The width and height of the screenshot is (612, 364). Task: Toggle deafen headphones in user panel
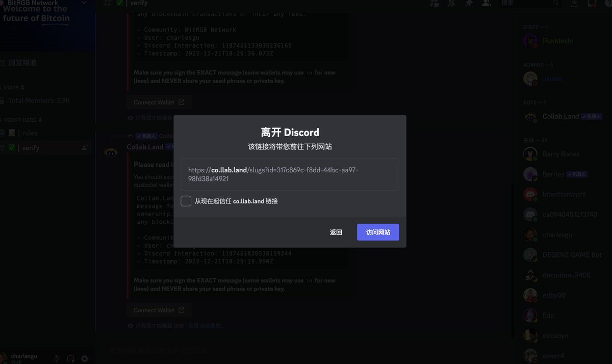pyautogui.click(x=71, y=359)
